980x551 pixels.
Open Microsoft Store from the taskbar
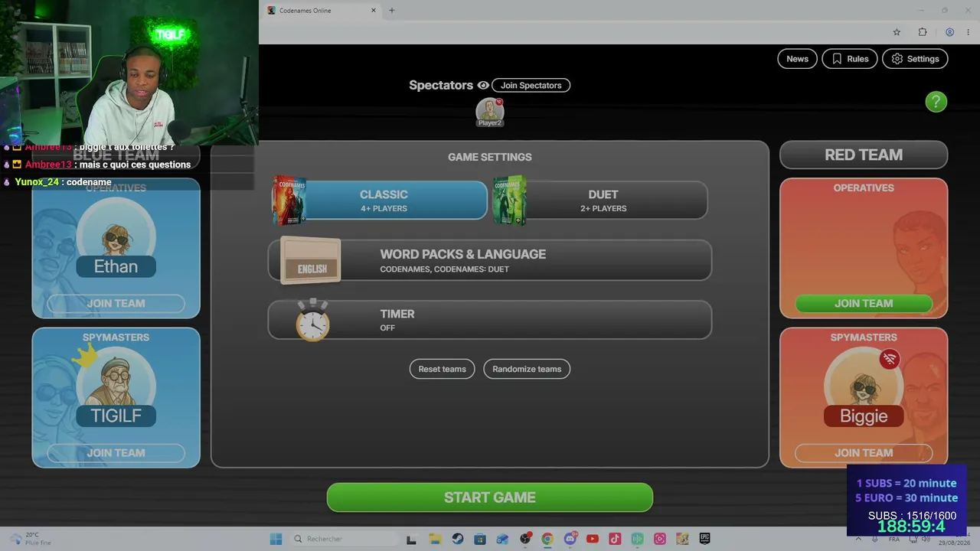tap(480, 539)
